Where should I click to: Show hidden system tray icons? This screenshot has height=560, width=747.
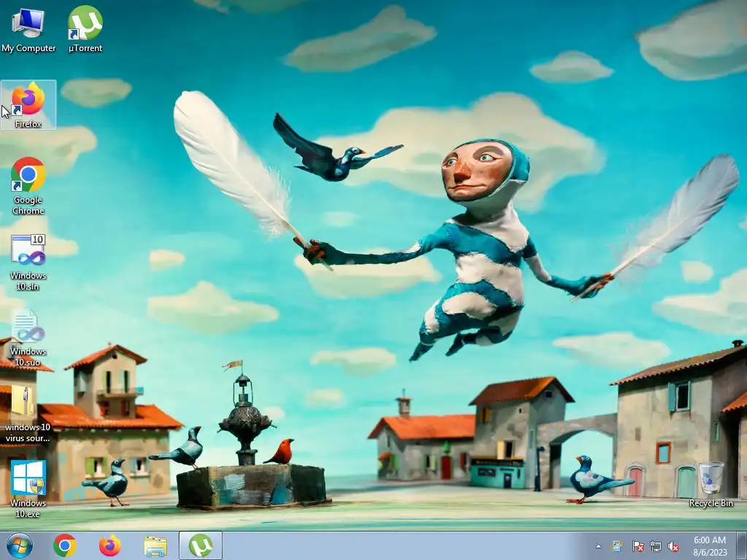[x=598, y=547]
